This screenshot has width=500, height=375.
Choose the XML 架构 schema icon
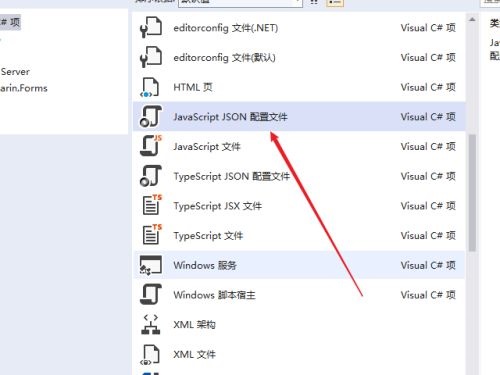click(x=151, y=324)
